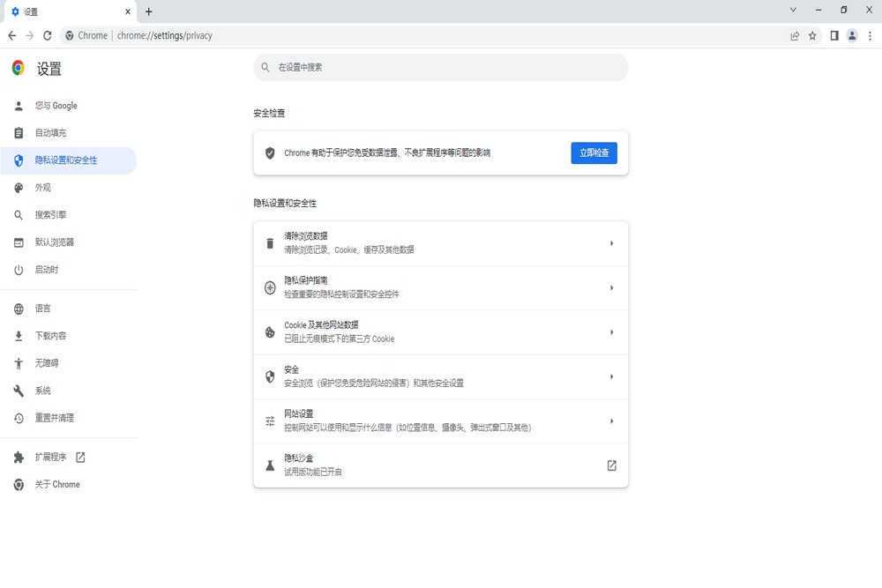Open the Chrome profile avatar

click(x=851, y=35)
